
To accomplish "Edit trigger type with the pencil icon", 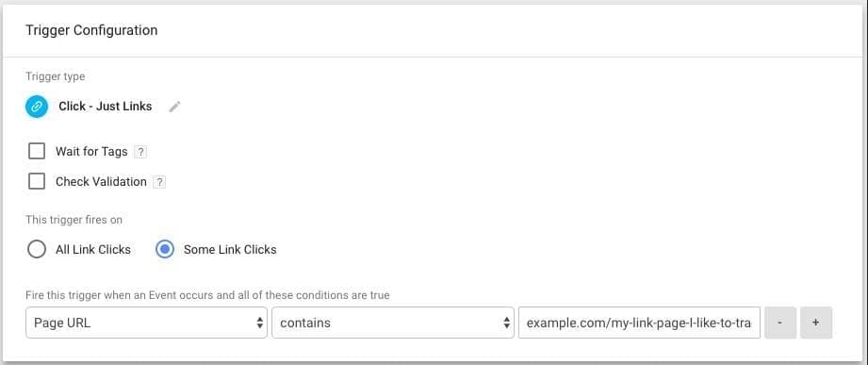I will tap(175, 107).
